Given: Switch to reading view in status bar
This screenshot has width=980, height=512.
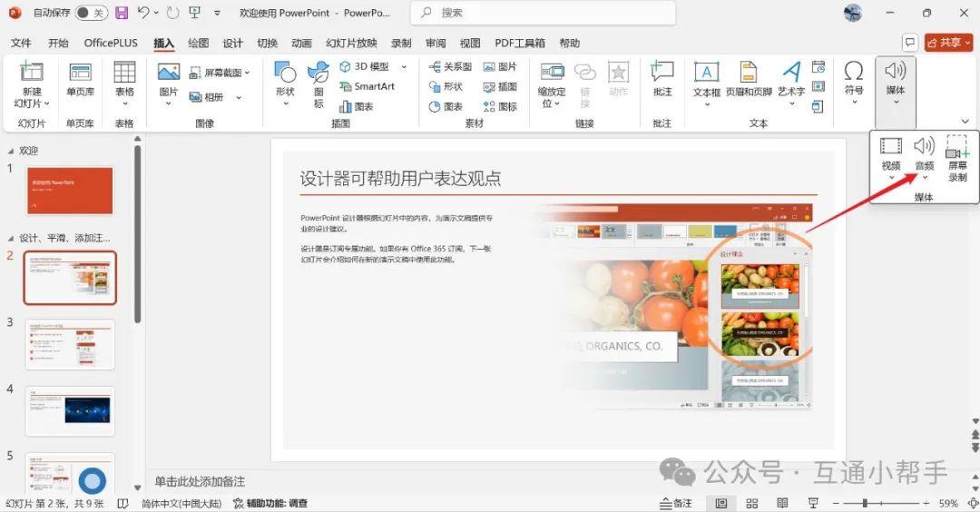Looking at the screenshot, I should tap(782, 503).
